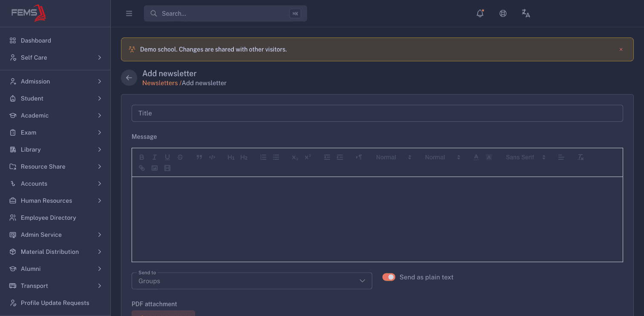Viewport: 644px width, 316px height.
Task: Apply italic formatting in editor toolbar
Action: (155, 157)
